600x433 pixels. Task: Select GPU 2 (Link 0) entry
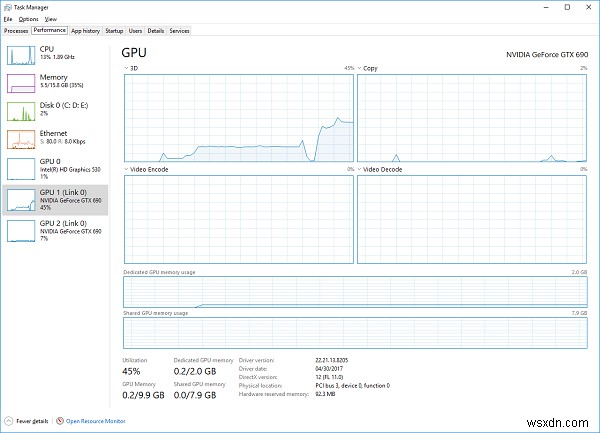[55, 231]
